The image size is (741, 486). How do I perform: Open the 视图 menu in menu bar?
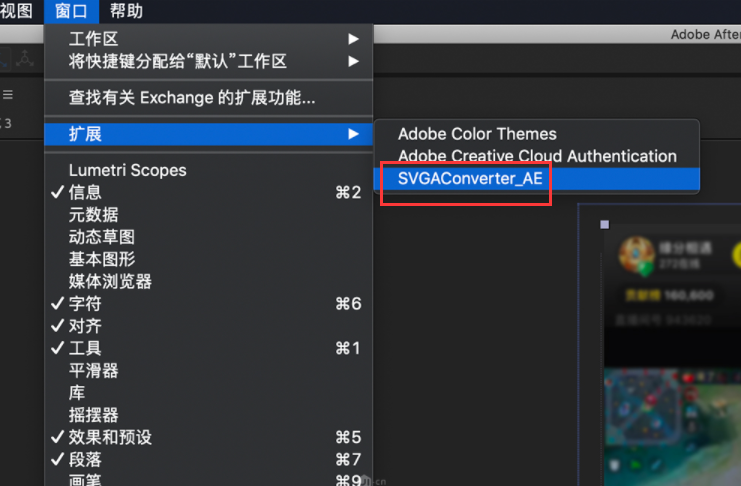pos(16,11)
